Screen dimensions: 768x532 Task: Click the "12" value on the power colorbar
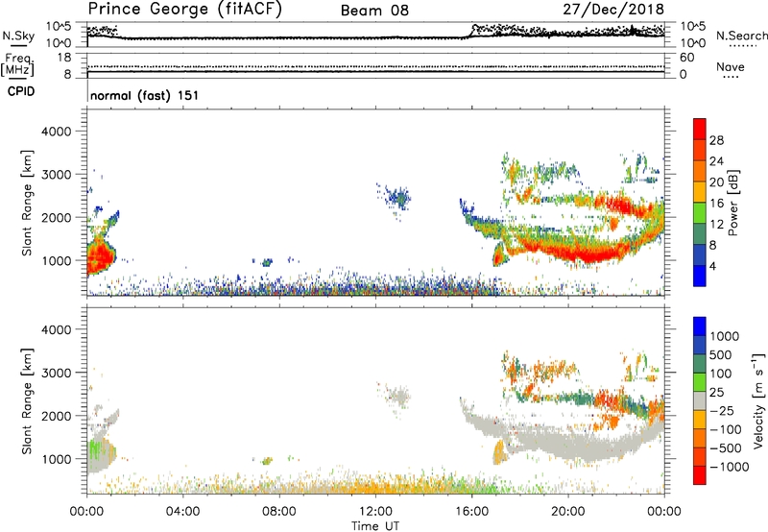tap(716, 225)
